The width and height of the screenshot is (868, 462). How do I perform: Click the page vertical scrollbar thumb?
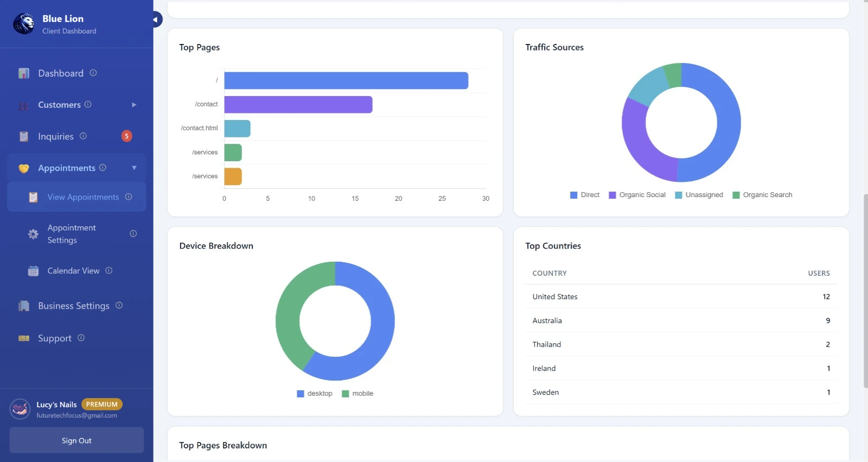pyautogui.click(x=865, y=290)
